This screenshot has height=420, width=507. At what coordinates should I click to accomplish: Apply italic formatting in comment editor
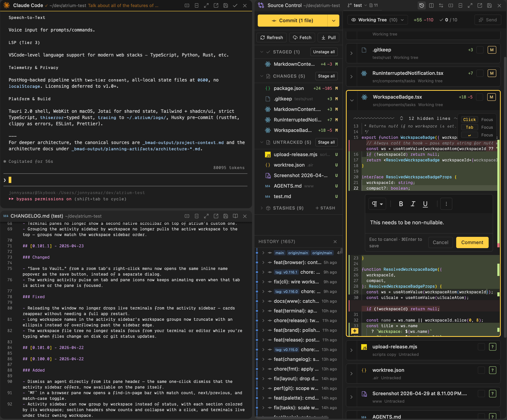413,204
